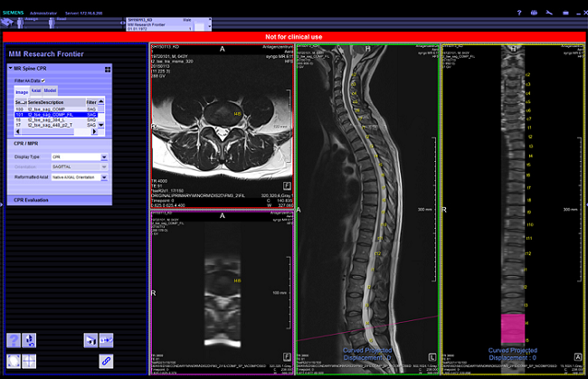Click the help question mark icon at bottom left
The image size is (588, 379).
coord(14,340)
